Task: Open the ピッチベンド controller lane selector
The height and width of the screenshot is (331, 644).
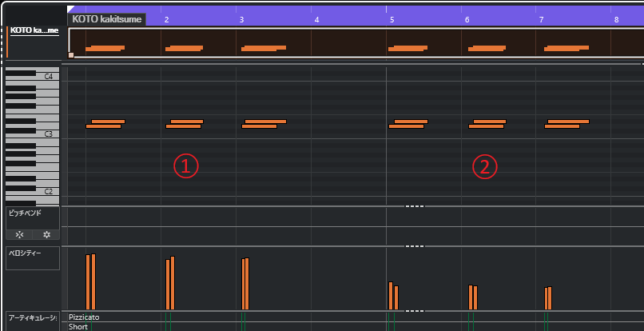Action: tap(33, 218)
